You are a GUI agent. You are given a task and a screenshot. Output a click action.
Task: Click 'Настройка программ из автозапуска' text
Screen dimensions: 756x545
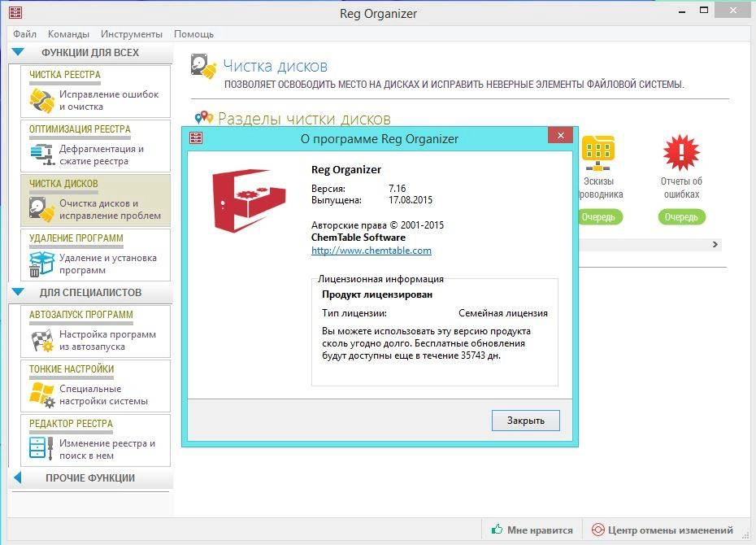pos(107,341)
